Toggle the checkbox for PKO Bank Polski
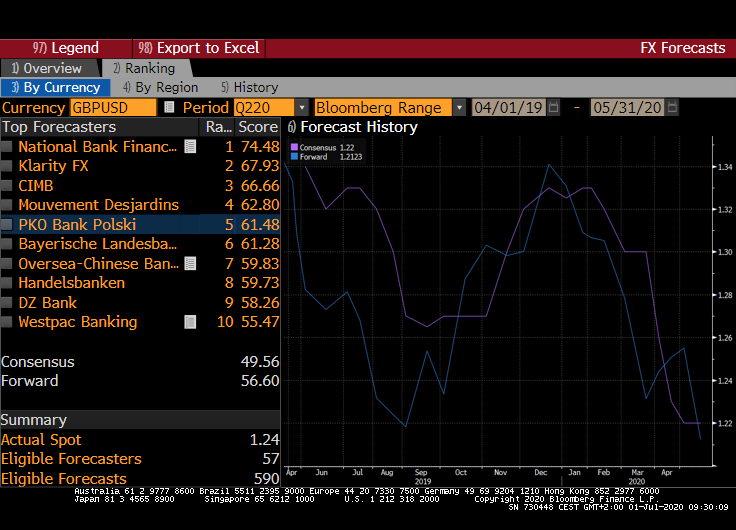Image resolution: width=736 pixels, height=530 pixels. tap(8, 225)
